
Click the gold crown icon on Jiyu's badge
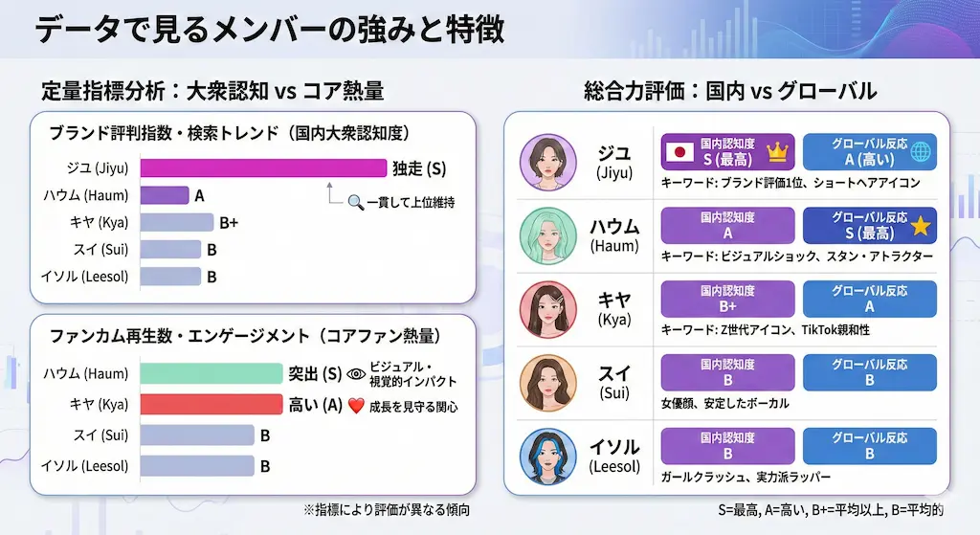776,152
